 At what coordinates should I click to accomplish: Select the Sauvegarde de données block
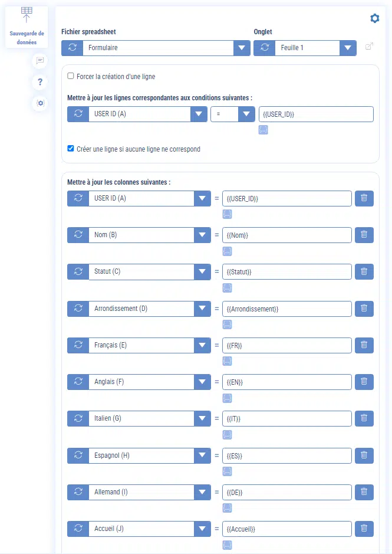click(x=27, y=27)
